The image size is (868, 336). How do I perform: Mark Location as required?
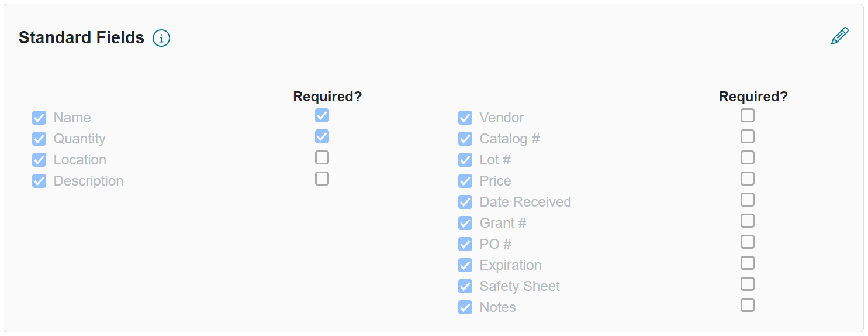pos(322,157)
